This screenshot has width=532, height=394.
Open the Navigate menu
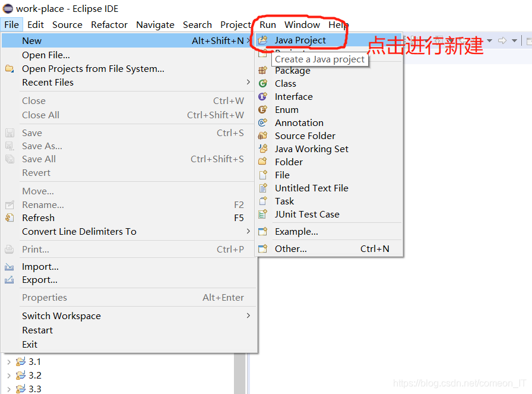click(x=155, y=25)
